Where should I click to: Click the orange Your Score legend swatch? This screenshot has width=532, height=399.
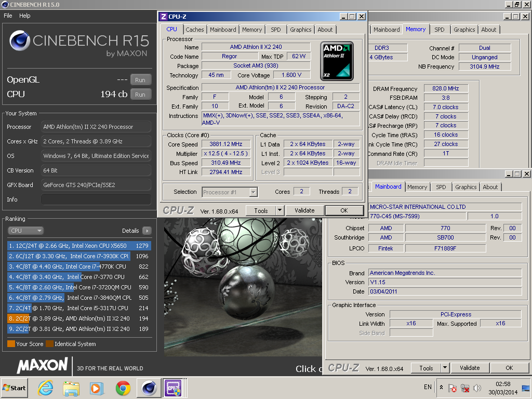11,344
